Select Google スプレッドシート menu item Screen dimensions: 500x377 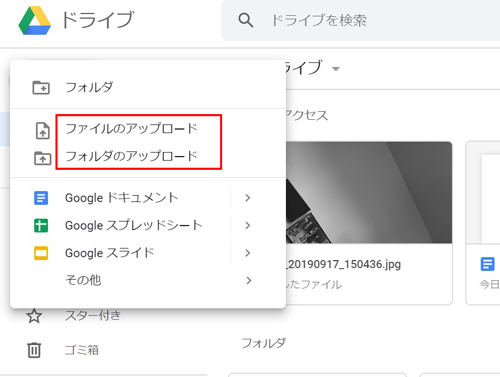[148, 225]
